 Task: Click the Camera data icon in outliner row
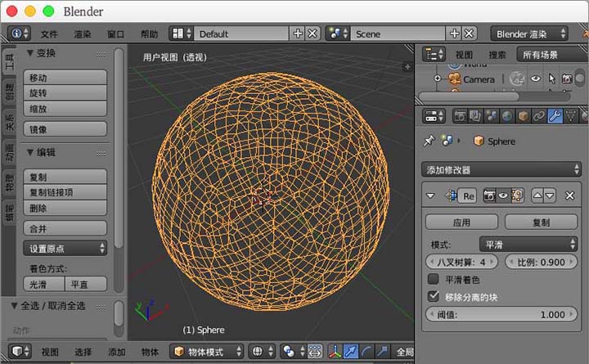(x=517, y=79)
